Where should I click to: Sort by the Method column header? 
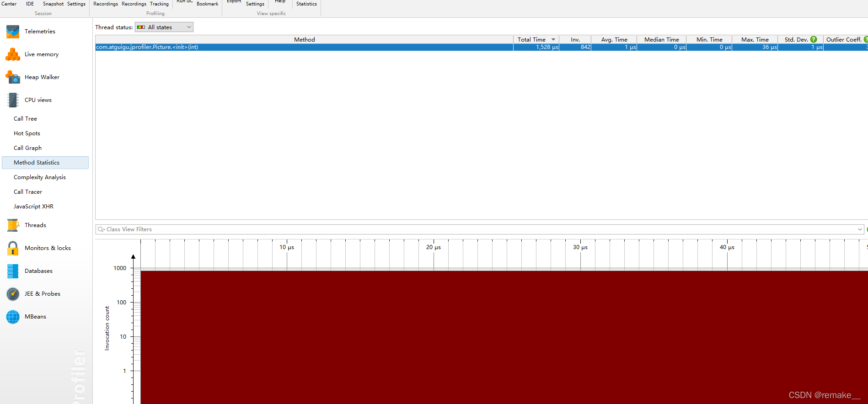pyautogui.click(x=305, y=40)
